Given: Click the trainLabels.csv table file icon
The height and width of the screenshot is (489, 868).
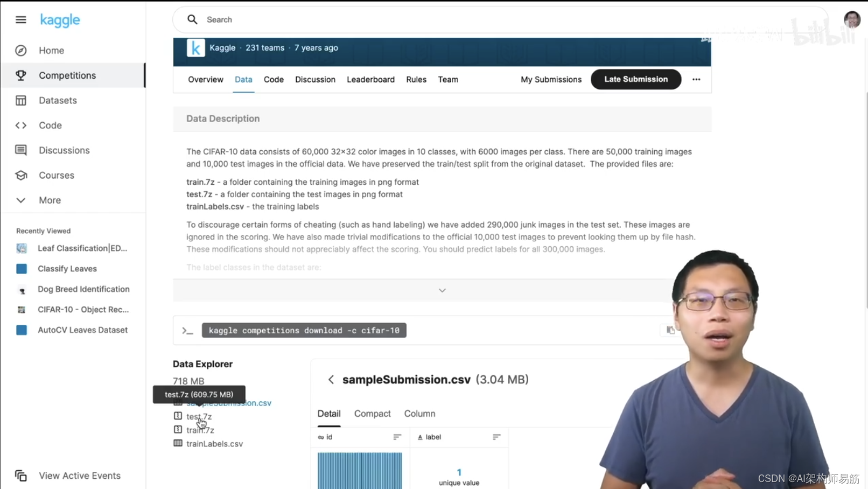Looking at the screenshot, I should 178,443.
